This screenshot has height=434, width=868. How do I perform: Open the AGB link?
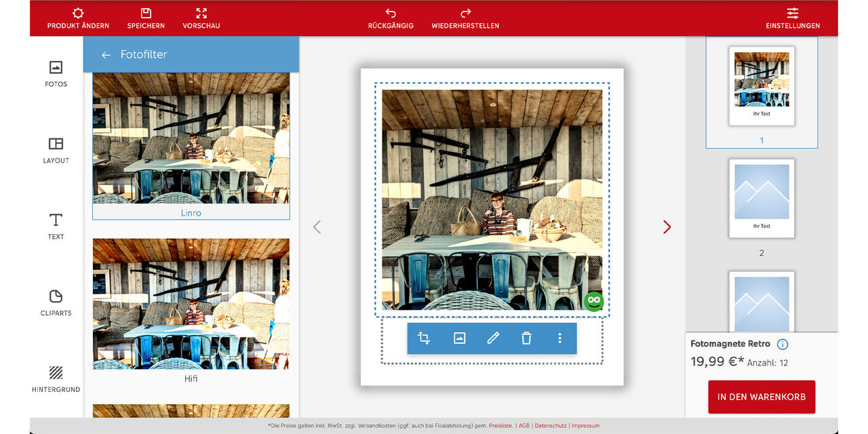pos(524,426)
